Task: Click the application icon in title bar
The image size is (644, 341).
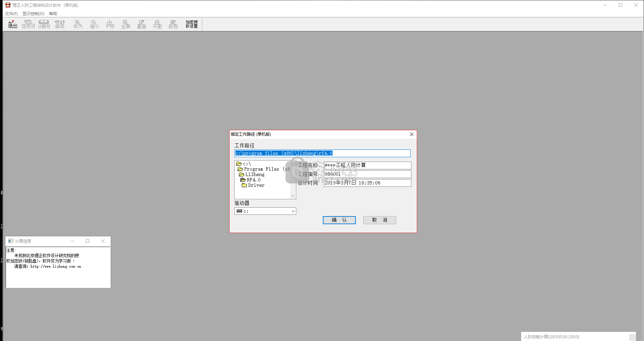Action: (8, 5)
